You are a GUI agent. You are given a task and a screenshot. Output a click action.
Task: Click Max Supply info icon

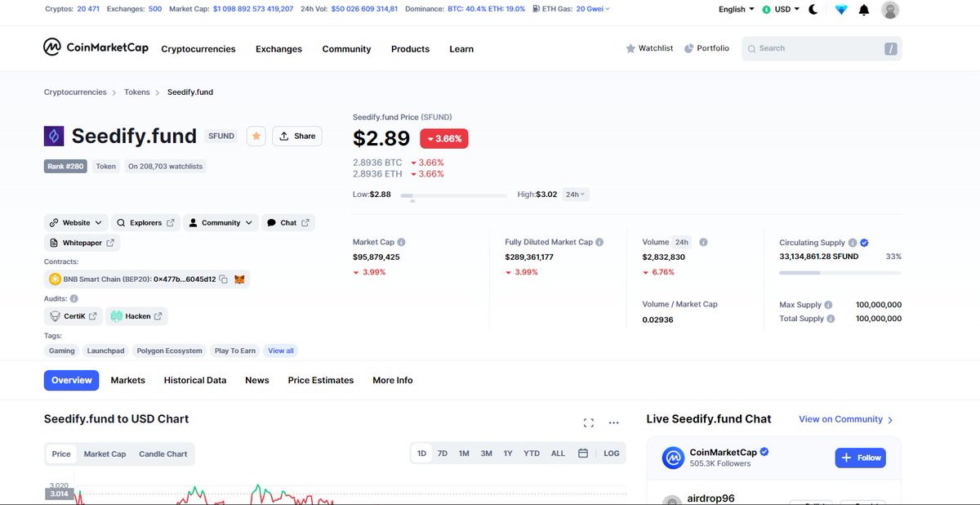pos(828,305)
